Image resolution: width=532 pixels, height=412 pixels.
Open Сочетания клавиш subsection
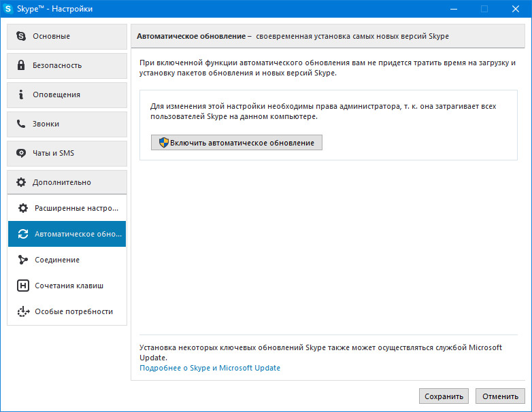(x=67, y=286)
